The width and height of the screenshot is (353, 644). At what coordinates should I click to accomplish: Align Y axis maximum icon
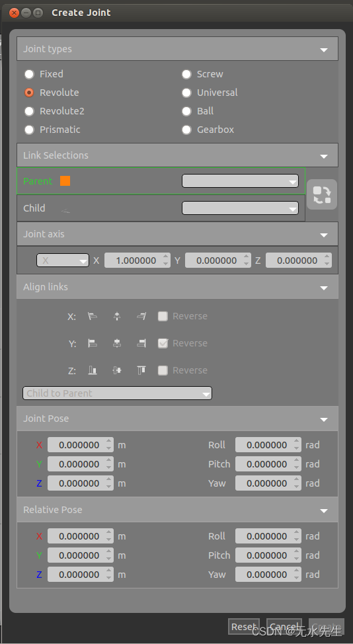[141, 343]
